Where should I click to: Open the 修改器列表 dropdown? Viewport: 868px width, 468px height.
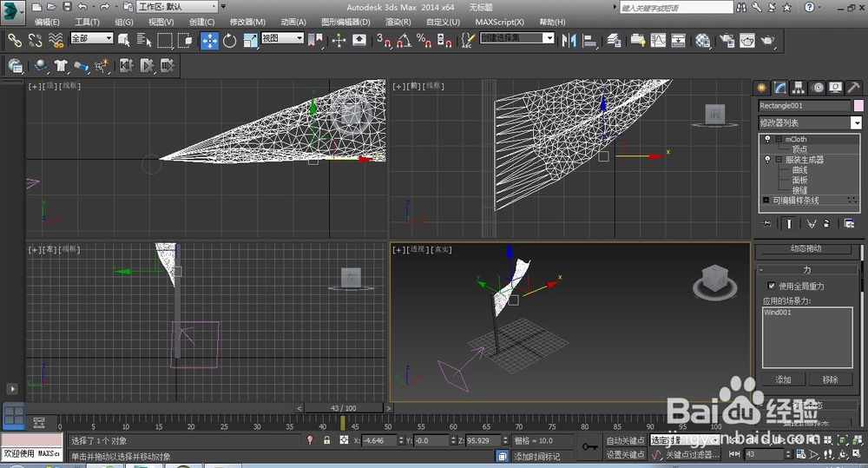pos(856,123)
